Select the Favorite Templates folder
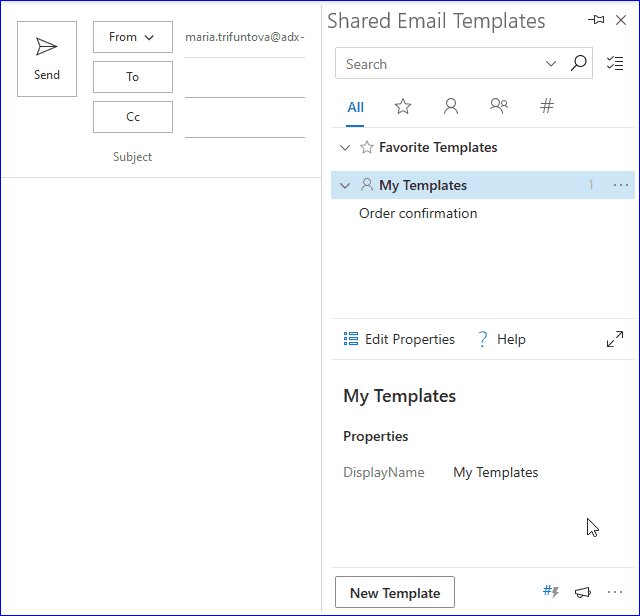Viewport: 640px width, 616px height. pyautogui.click(x=483, y=147)
